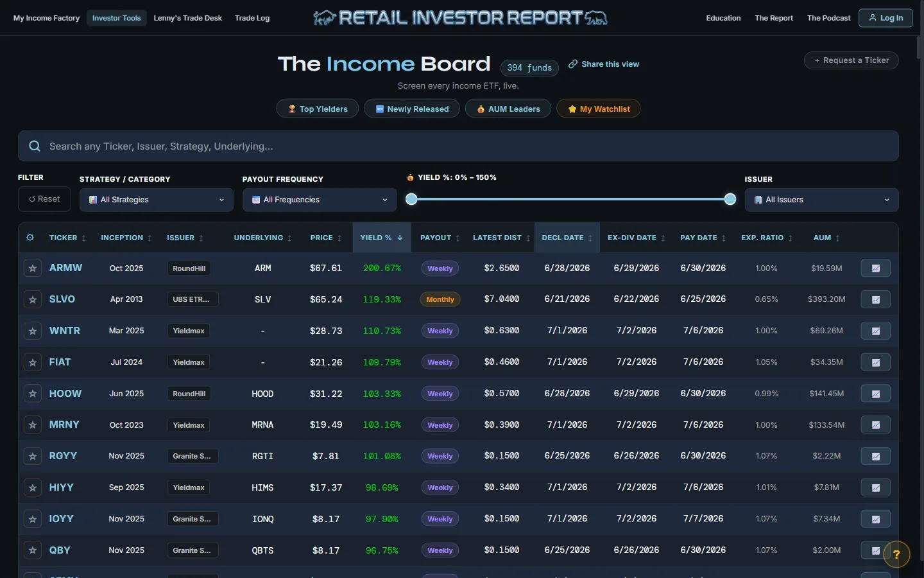Sort table by Ticker column
Image resolution: width=924 pixels, height=578 pixels.
[x=67, y=238]
